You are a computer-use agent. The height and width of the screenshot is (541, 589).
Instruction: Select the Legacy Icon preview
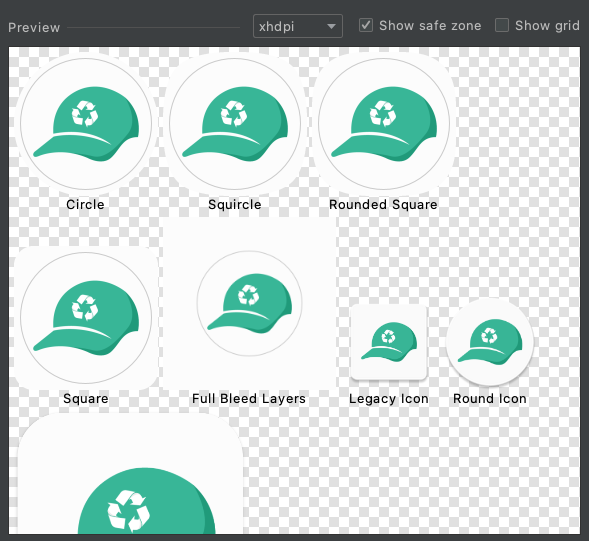point(389,342)
